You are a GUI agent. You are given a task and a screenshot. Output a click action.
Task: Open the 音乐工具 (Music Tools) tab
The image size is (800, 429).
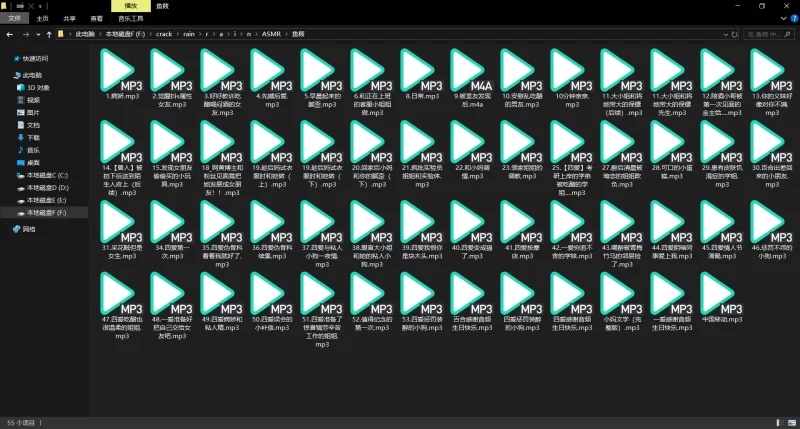[x=131, y=18]
